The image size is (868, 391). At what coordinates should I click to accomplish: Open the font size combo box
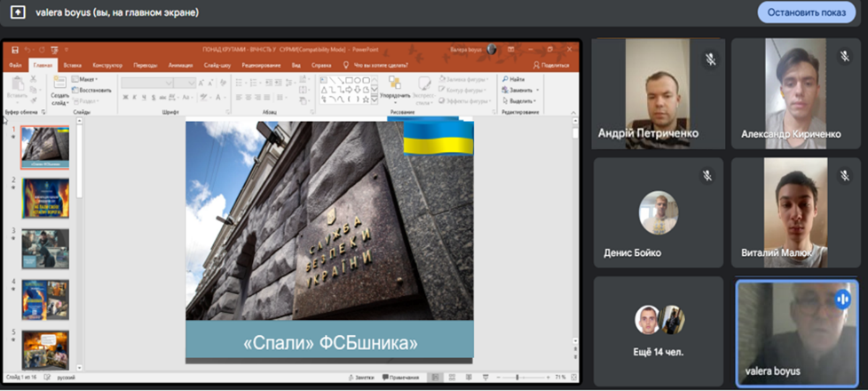tap(185, 83)
